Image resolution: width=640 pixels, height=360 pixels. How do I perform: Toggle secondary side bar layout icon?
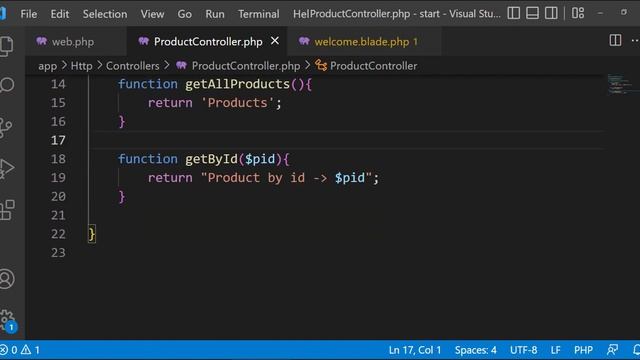point(551,13)
